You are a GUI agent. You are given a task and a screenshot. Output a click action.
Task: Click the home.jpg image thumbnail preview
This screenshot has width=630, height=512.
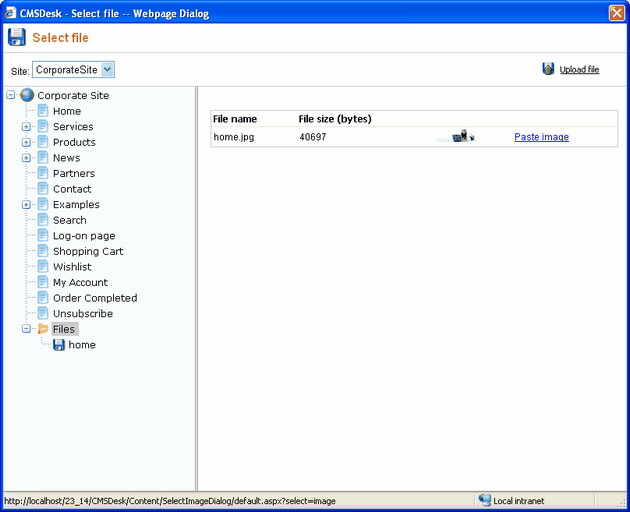pyautogui.click(x=456, y=136)
